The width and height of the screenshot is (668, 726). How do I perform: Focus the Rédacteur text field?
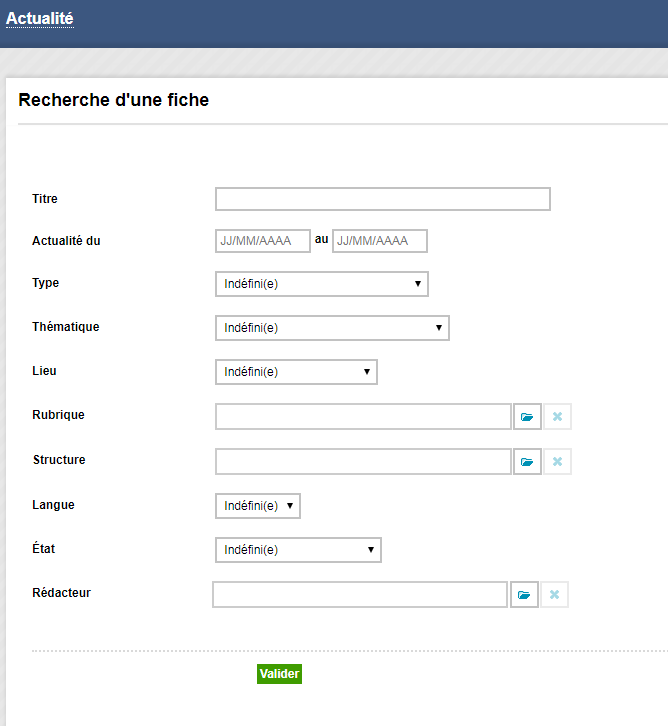pyautogui.click(x=360, y=595)
